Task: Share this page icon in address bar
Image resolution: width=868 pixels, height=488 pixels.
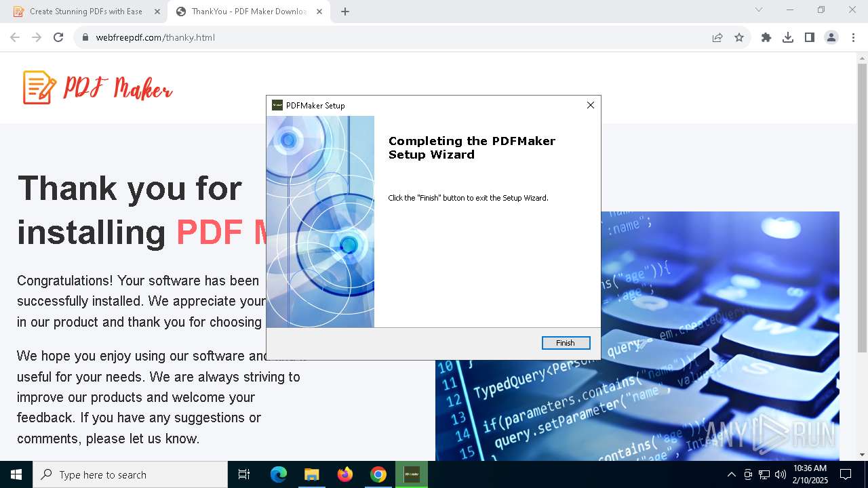Action: click(x=717, y=37)
